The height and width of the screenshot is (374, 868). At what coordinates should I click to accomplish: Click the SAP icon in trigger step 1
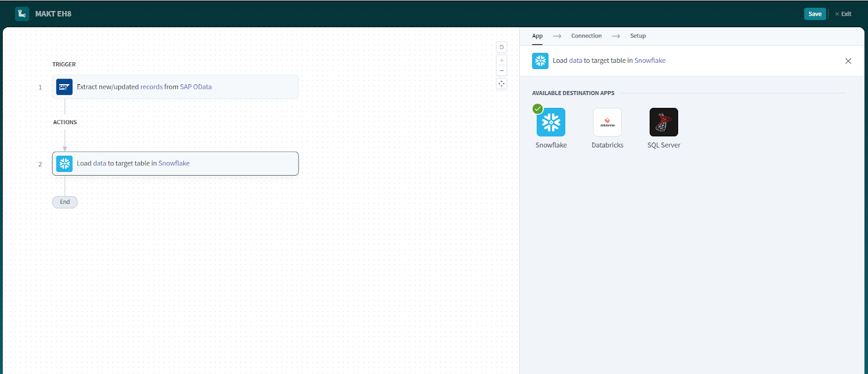[65, 87]
